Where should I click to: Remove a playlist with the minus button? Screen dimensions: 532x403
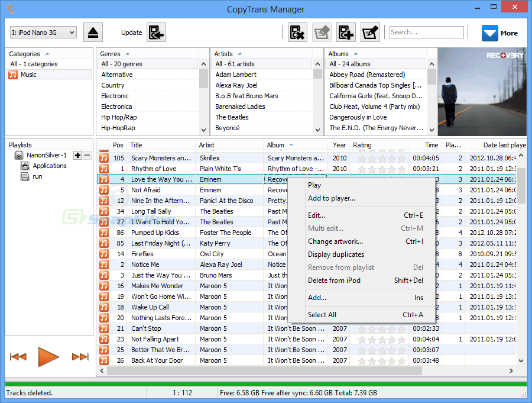(86, 156)
